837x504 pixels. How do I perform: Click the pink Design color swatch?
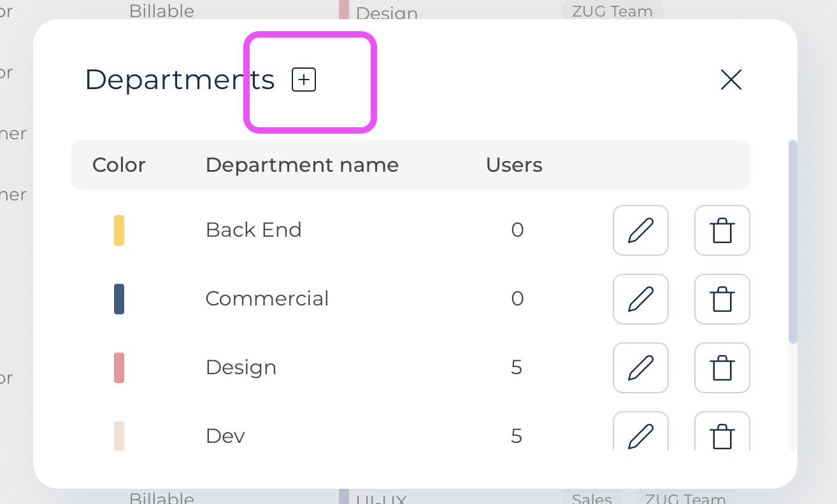[119, 368]
